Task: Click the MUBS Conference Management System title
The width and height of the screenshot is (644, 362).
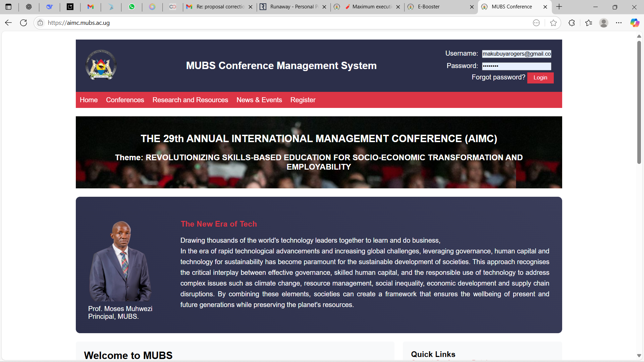Action: click(x=281, y=65)
